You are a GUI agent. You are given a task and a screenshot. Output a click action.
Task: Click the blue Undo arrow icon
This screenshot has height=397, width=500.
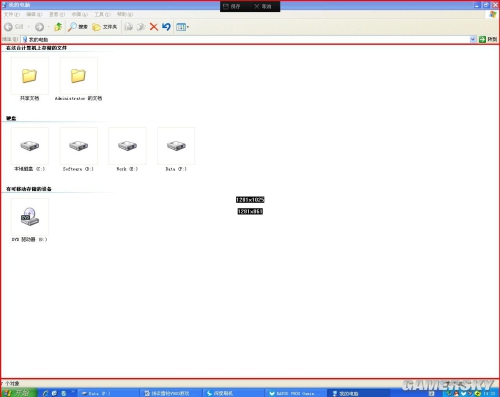pyautogui.click(x=166, y=27)
